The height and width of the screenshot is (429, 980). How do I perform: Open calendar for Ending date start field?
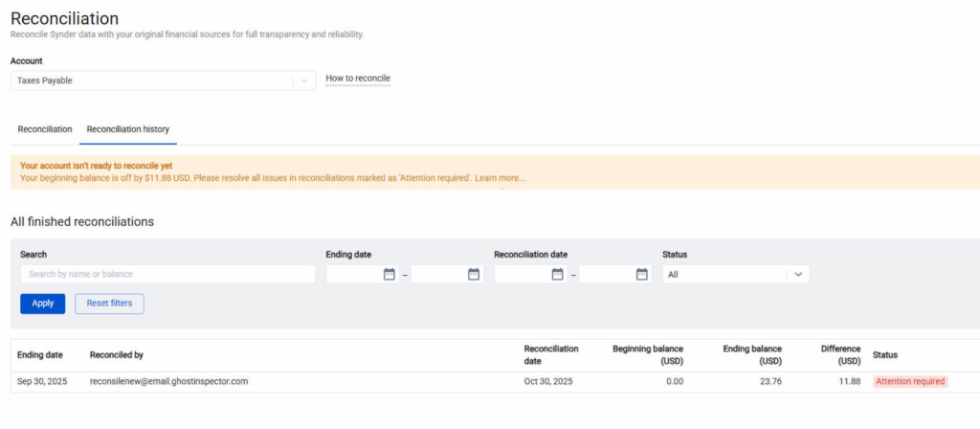pos(389,274)
